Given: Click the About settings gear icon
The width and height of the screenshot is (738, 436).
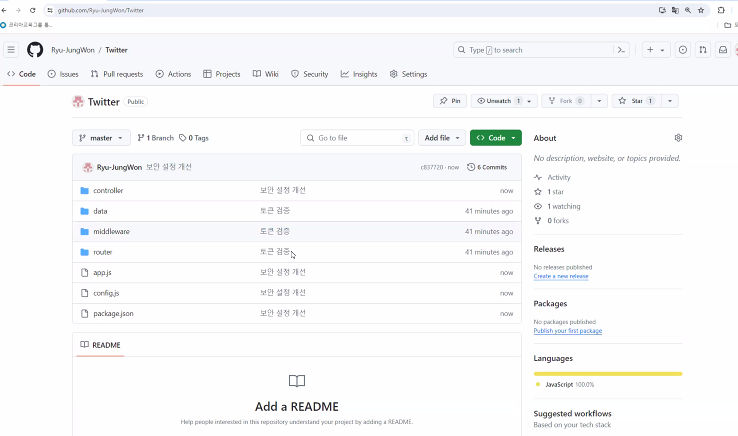Looking at the screenshot, I should (x=678, y=137).
